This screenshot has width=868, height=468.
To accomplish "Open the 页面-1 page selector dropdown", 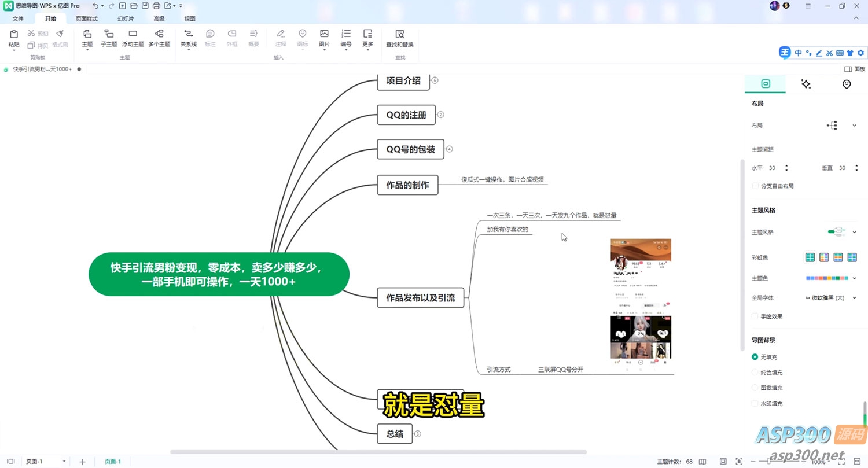I will click(x=64, y=462).
